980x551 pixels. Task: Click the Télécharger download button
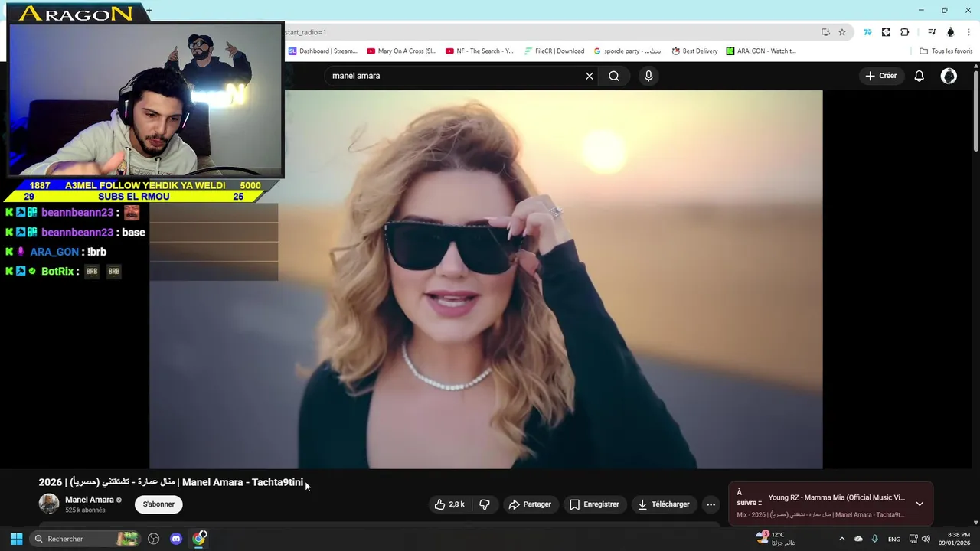(x=664, y=504)
